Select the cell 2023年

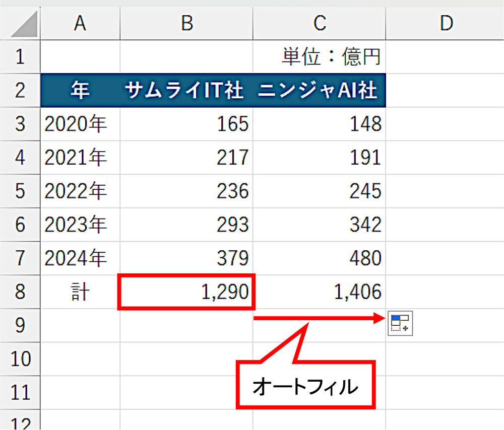click(x=80, y=225)
